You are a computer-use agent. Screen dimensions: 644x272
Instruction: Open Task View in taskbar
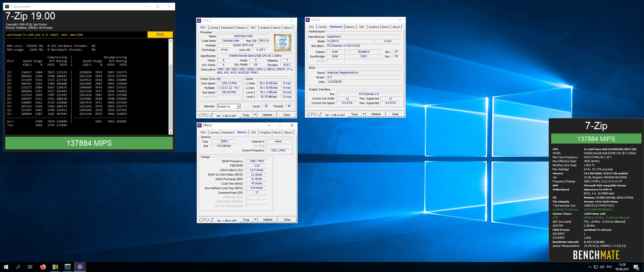30,267
